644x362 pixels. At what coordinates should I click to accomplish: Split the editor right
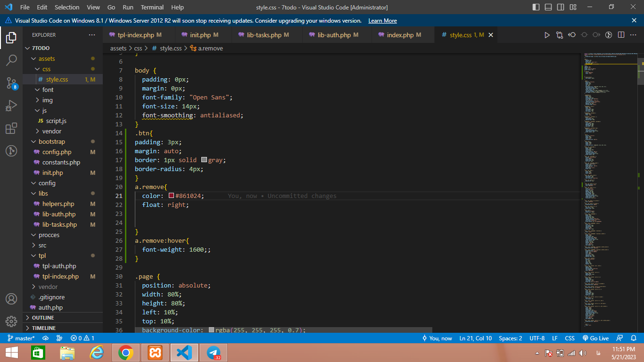621,35
